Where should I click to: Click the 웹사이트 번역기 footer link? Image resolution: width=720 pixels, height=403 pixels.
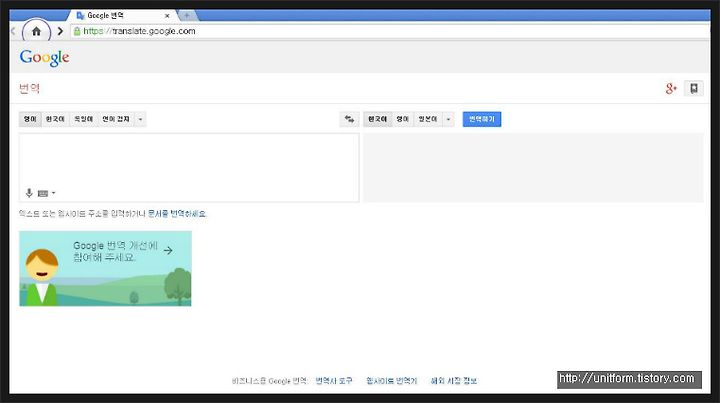coord(391,381)
